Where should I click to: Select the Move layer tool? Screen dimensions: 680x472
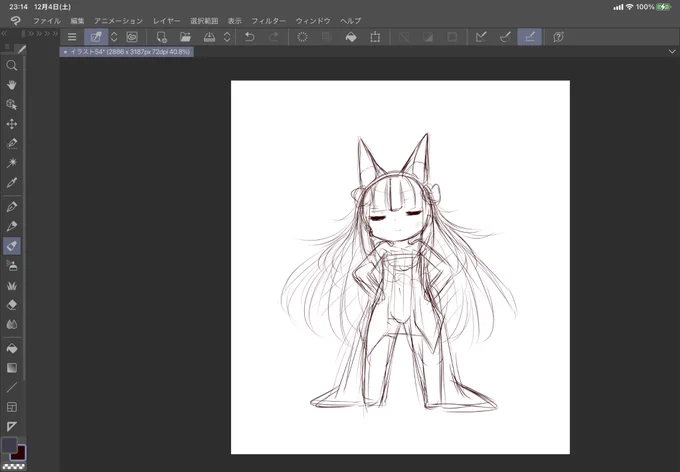click(12, 124)
